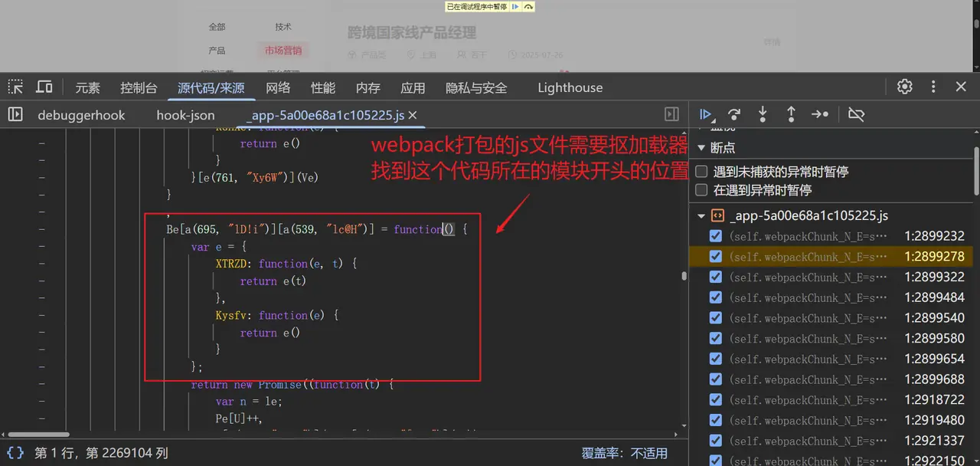Open the hook-json file tab

[185, 115]
